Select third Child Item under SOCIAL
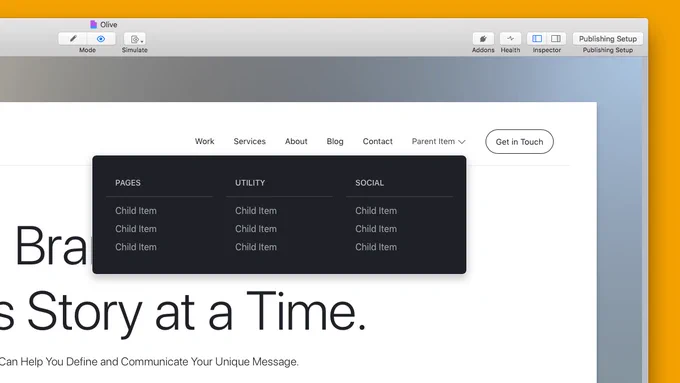 (376, 247)
